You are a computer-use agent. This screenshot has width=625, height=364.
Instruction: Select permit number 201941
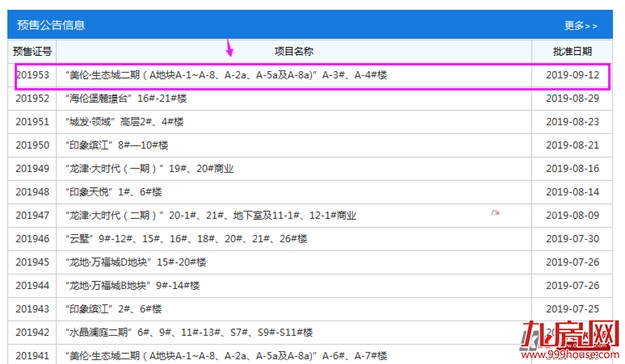(32, 356)
